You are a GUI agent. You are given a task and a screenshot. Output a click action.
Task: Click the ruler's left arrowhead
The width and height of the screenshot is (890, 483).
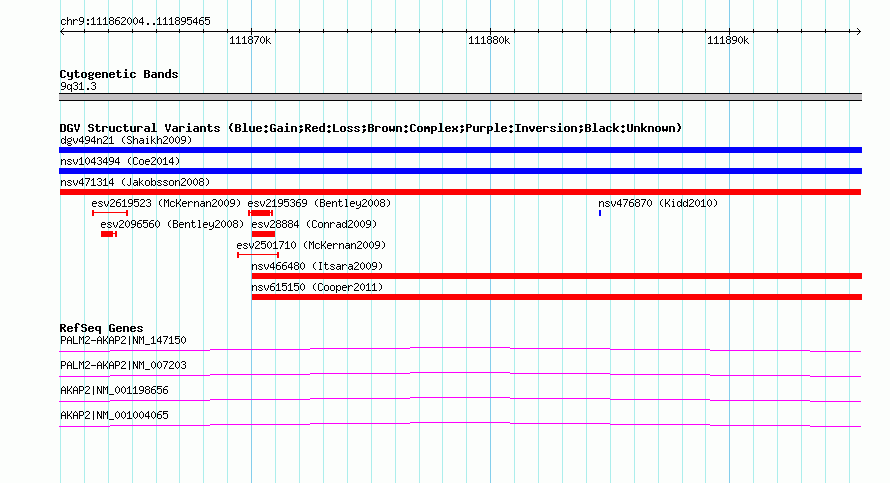click(x=62, y=32)
